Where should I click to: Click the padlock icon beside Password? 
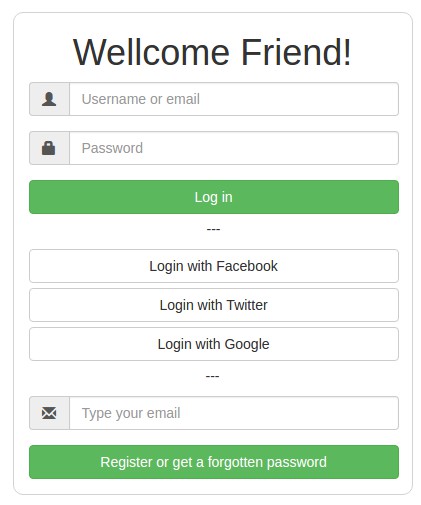click(x=49, y=148)
